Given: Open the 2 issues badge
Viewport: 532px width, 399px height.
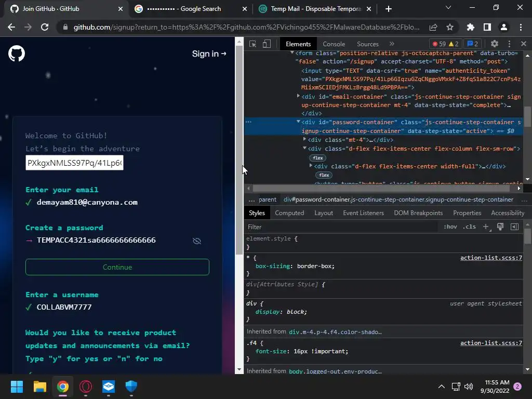Looking at the screenshot, I should point(473,44).
